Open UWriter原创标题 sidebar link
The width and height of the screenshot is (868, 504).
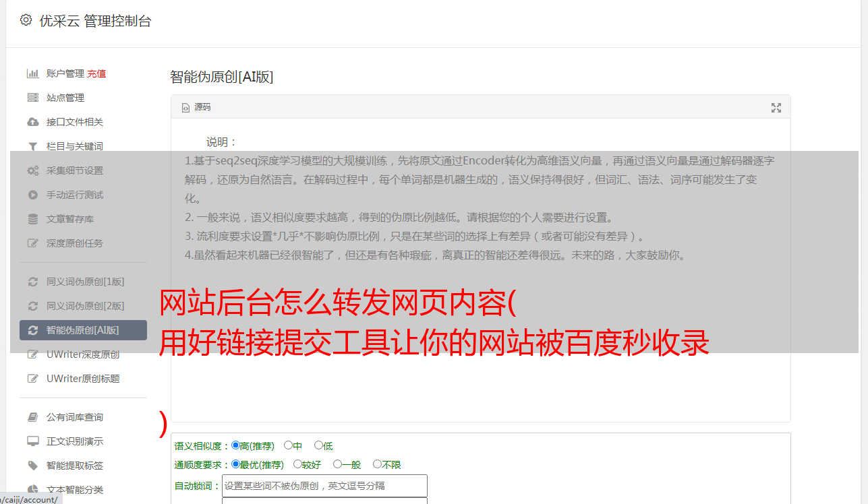tap(83, 379)
